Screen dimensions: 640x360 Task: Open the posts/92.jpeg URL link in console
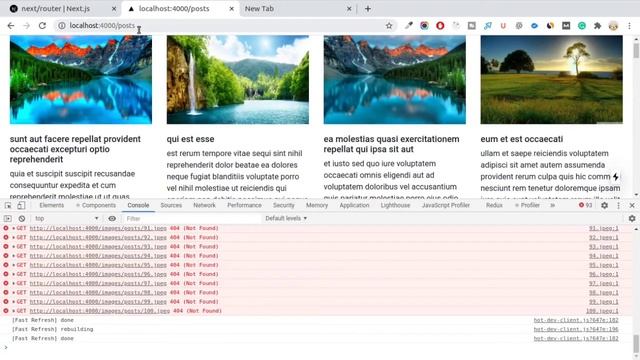[x=98, y=238]
